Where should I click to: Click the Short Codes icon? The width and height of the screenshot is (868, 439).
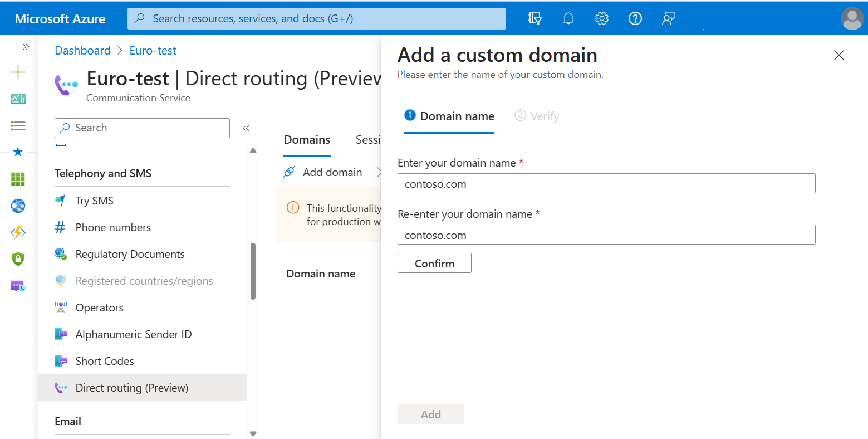tap(61, 361)
